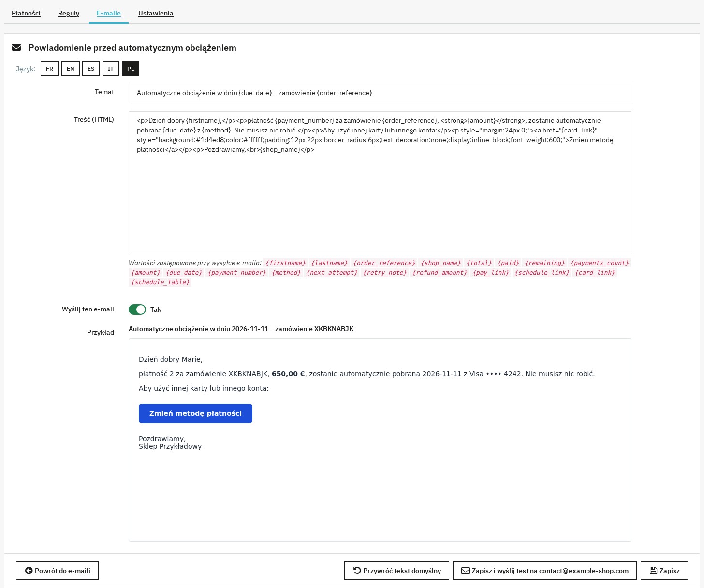Click the {retry_note} placeholder tag
Image resolution: width=704 pixels, height=588 pixels.
tap(385, 273)
